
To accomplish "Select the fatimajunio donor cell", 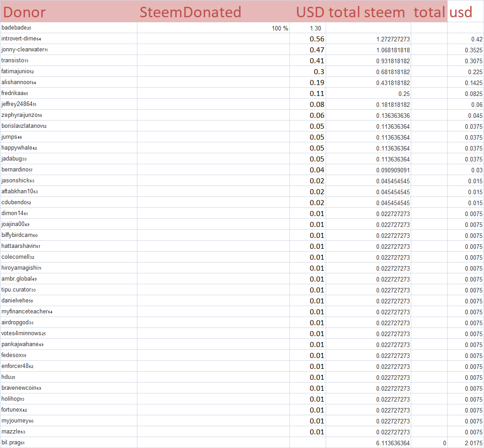I will pyautogui.click(x=69, y=71).
